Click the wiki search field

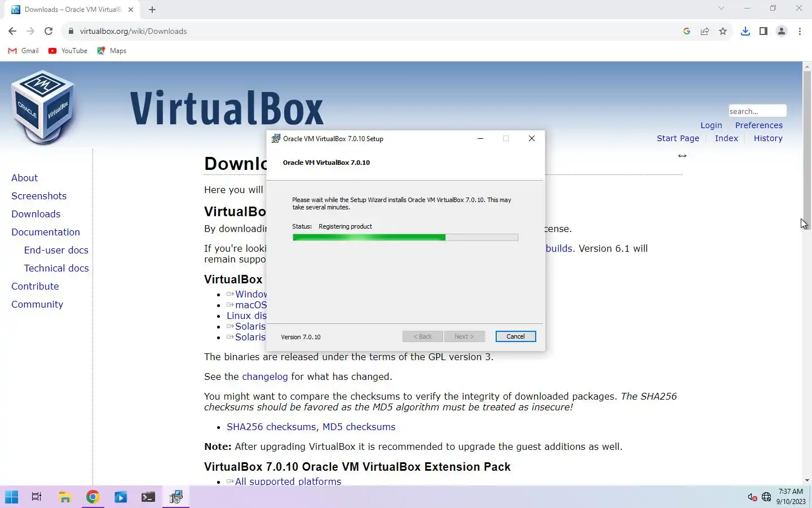tap(757, 111)
